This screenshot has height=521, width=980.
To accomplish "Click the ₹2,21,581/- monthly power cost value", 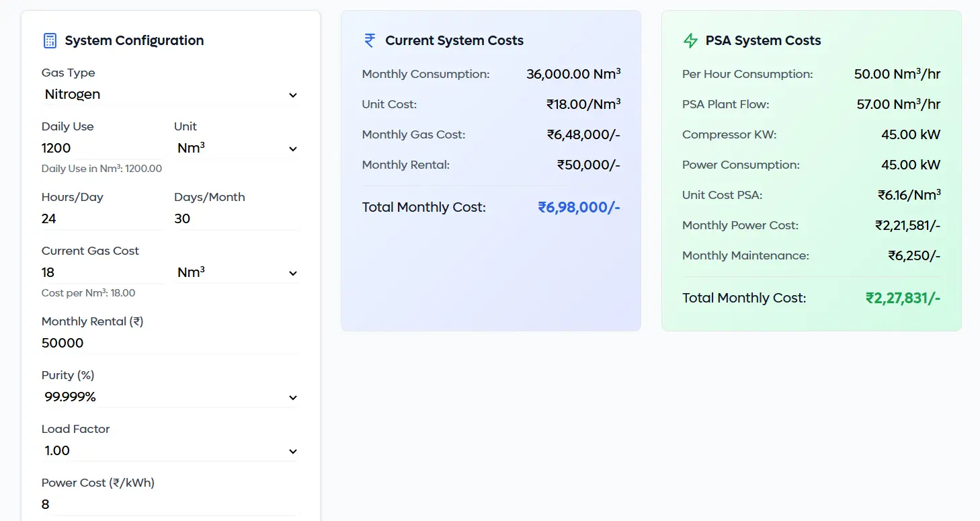I will 908,225.
